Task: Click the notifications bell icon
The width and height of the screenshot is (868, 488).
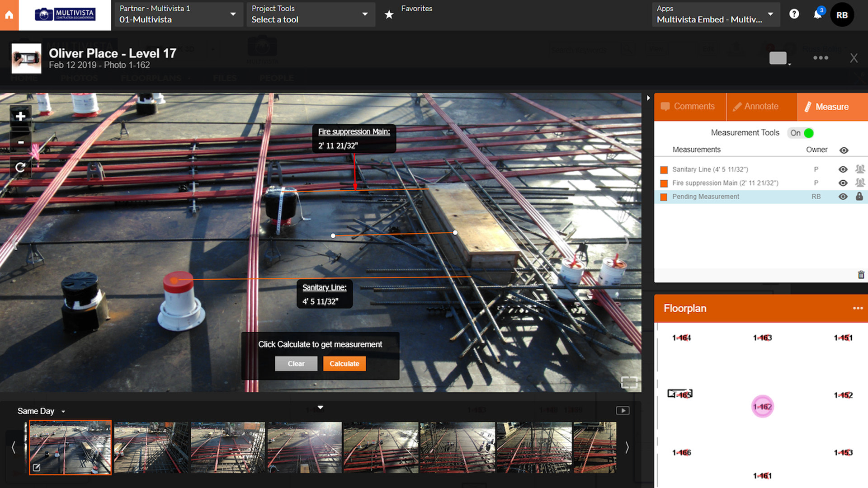Action: pyautogui.click(x=817, y=14)
